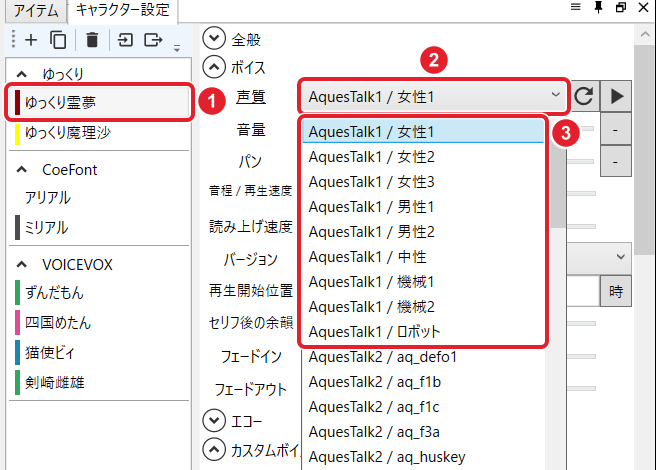Screen dimensions: 656x470
Task: Collapse the ゆっくり group
Action: click(x=22, y=74)
